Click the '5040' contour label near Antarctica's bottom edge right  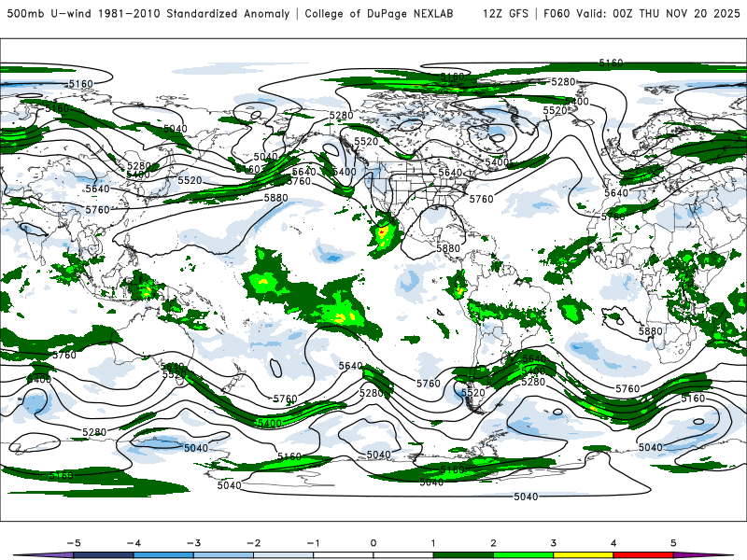(526, 497)
